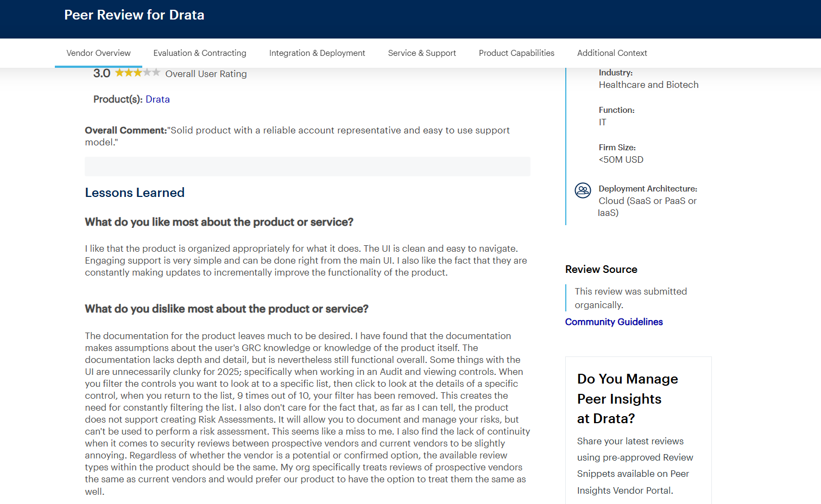821x504 pixels.
Task: Open the Product Capabilities tab
Action: (516, 53)
